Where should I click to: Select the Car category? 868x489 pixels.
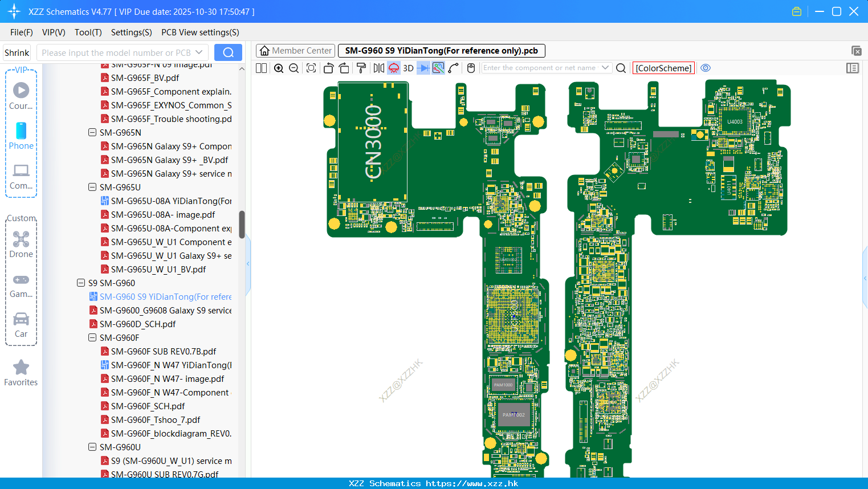point(21,325)
